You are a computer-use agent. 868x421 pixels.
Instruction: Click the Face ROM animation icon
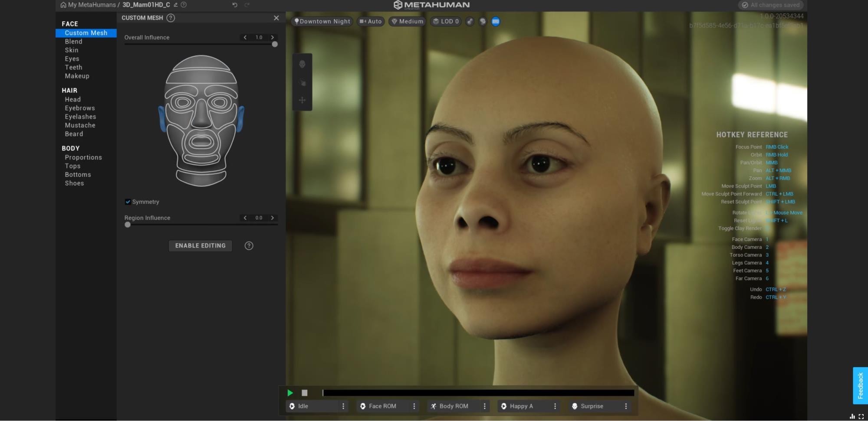[363, 406]
